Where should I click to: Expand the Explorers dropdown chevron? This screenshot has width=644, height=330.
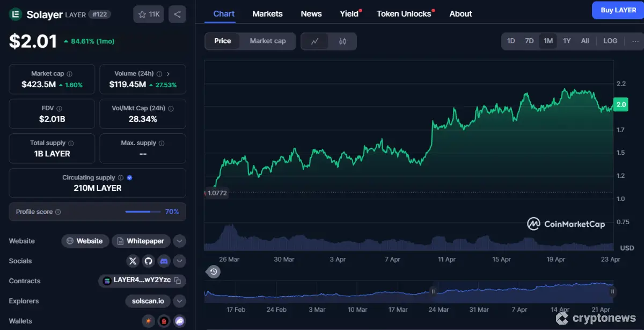coord(180,301)
